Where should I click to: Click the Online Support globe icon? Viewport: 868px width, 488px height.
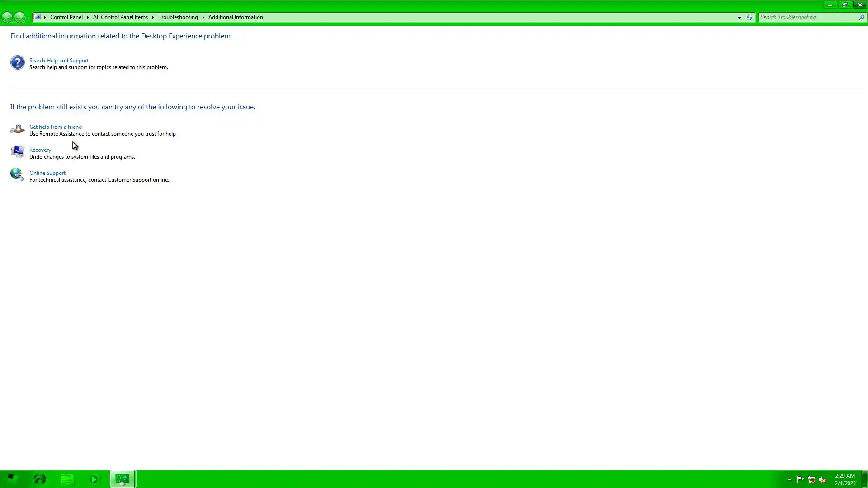click(x=17, y=174)
